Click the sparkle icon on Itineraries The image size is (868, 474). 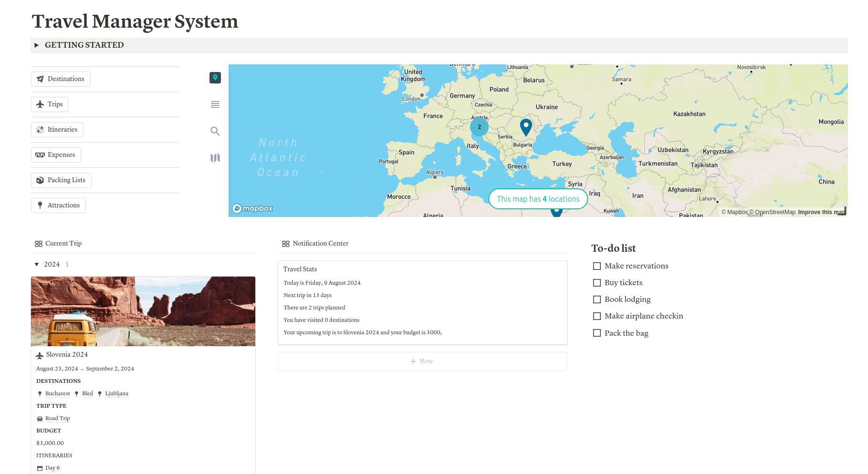click(40, 130)
